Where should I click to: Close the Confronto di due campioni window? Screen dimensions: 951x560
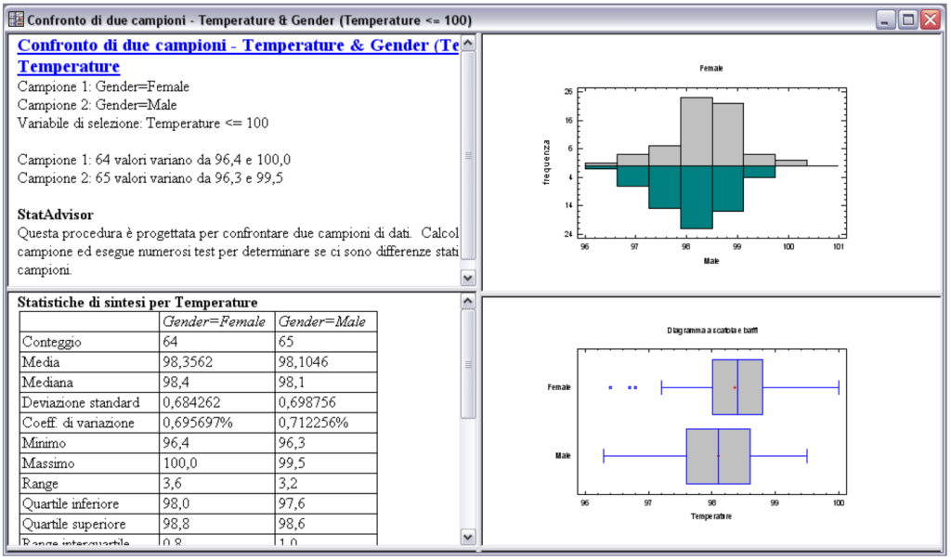click(931, 20)
